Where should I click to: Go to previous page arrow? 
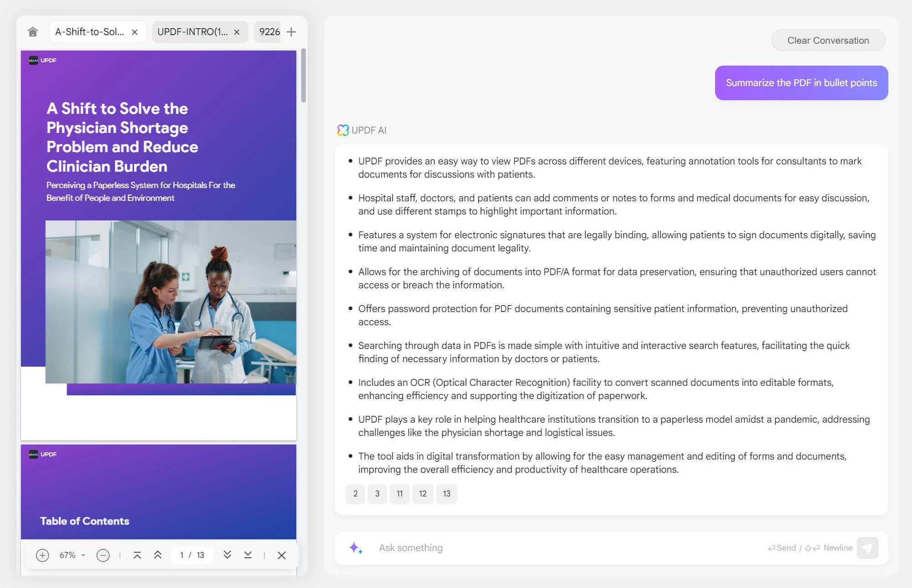[158, 555]
